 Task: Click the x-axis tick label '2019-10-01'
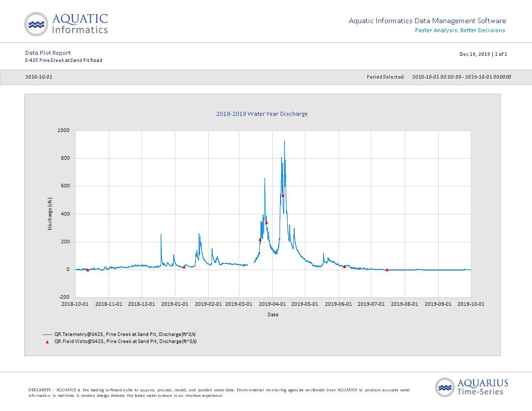(x=471, y=304)
